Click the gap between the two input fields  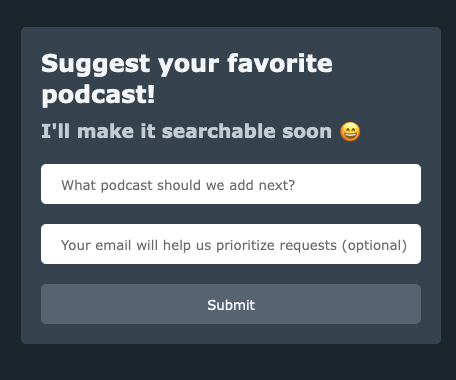pos(231,214)
